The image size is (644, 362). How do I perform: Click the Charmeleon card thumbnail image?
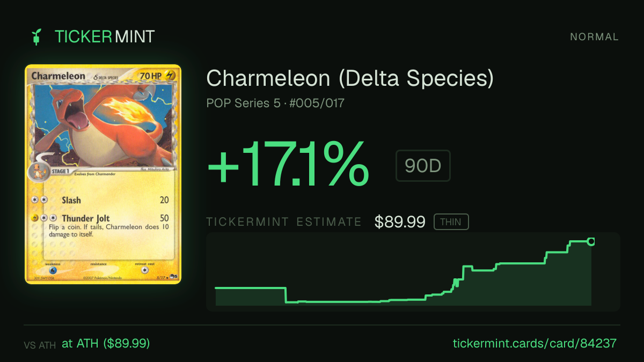tap(103, 174)
